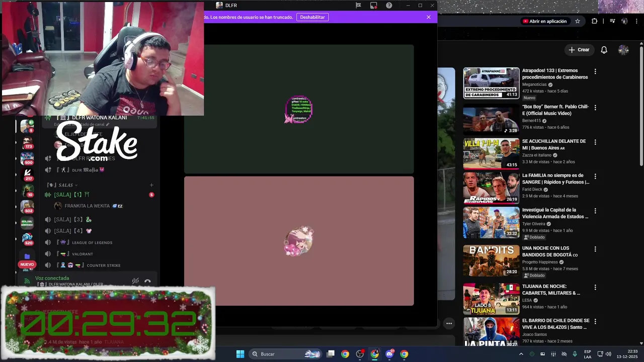
Task: Click the Meganoticias channel name
Action: pos(534,84)
